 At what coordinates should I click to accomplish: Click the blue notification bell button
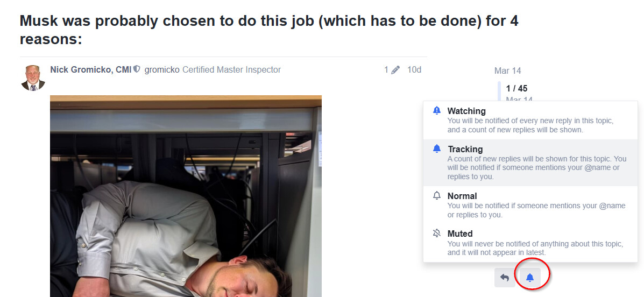530,278
